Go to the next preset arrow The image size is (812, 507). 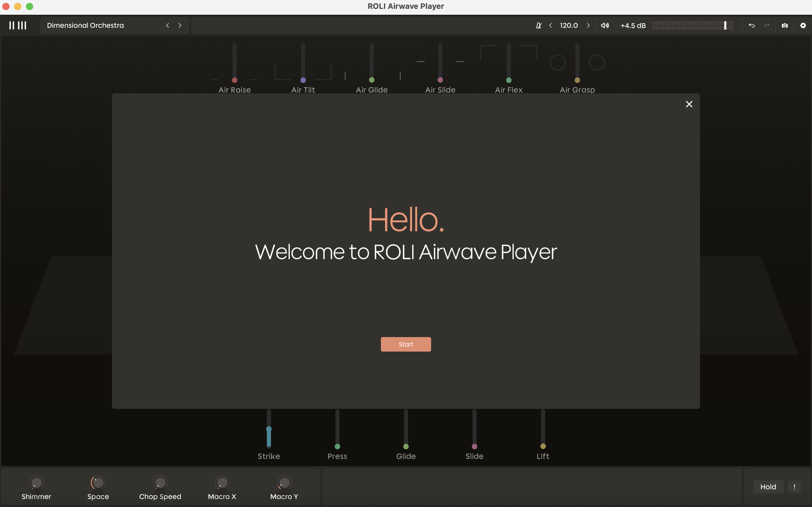[x=180, y=25]
